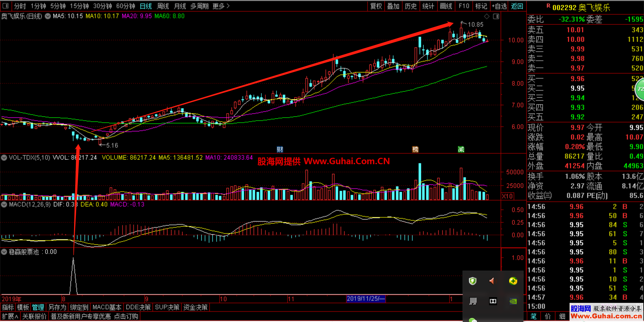Click the diamond marker icon above chart

pyautogui.click(x=487, y=16)
